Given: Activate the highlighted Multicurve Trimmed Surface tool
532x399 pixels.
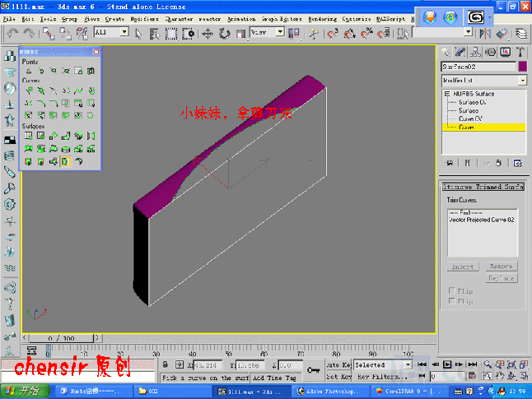Looking at the screenshot, I should point(66,161).
